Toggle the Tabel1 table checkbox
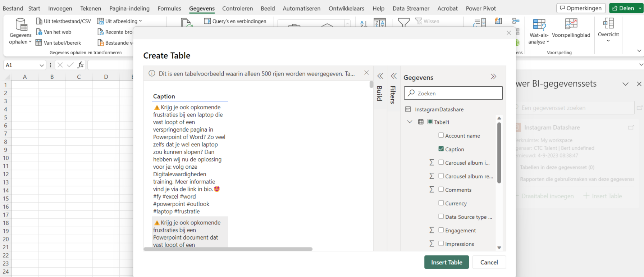 tap(430, 122)
